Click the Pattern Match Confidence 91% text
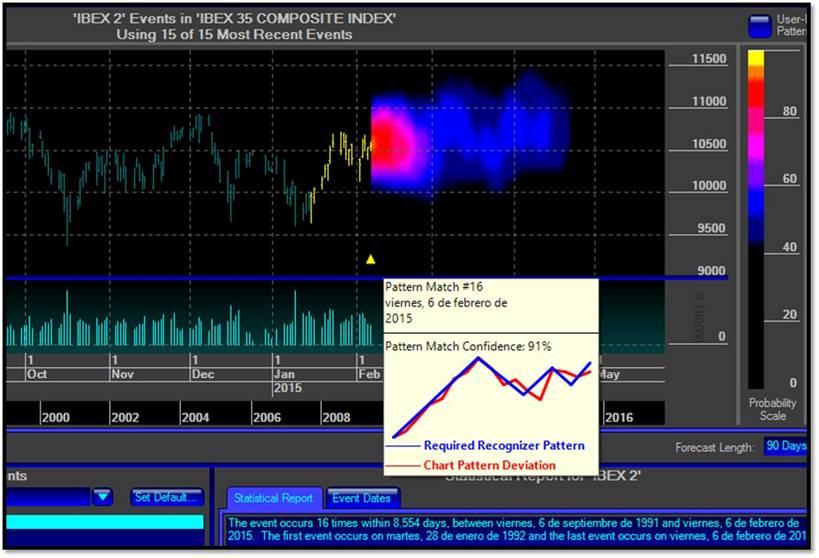 tap(468, 346)
